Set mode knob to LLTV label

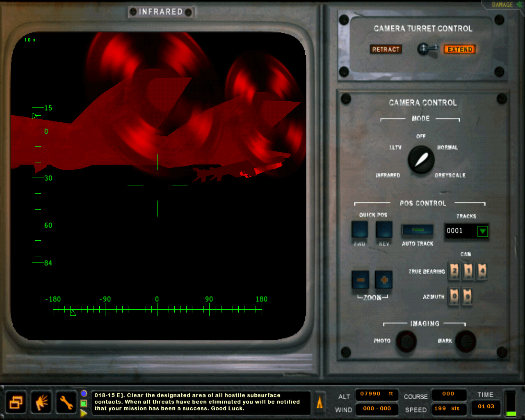tap(395, 147)
